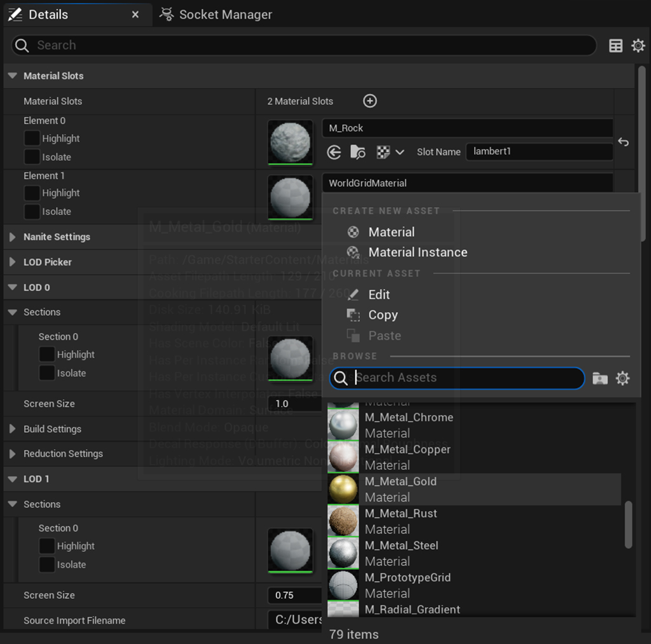
Task: Toggle Isolate checkbox under Element 1
Action: 32,212
